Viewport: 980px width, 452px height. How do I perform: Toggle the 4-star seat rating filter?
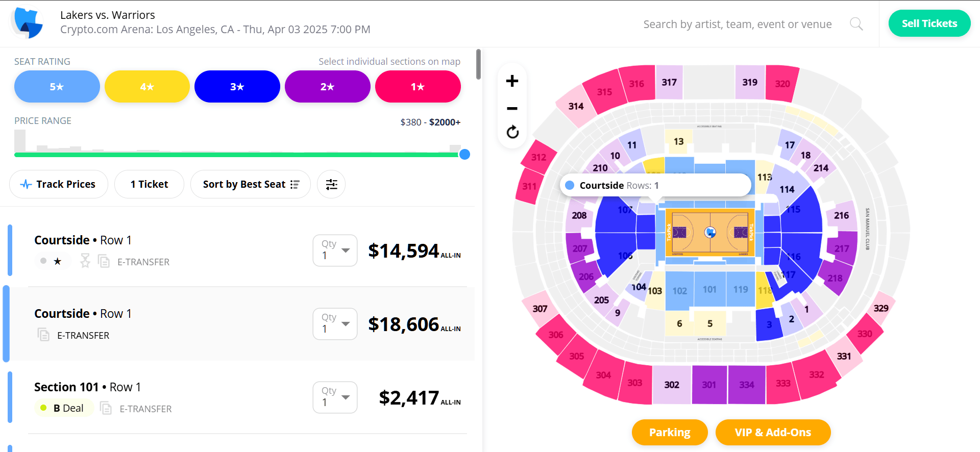pos(147,87)
